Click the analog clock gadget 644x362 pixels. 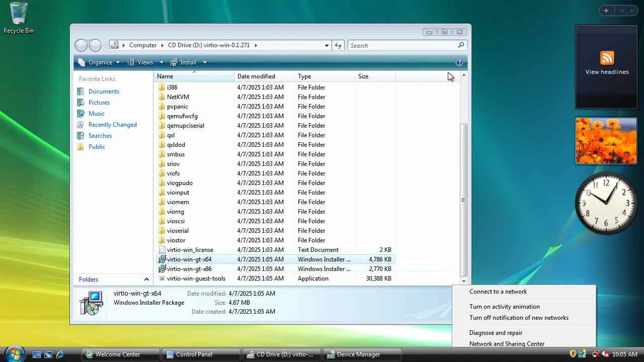(x=606, y=203)
